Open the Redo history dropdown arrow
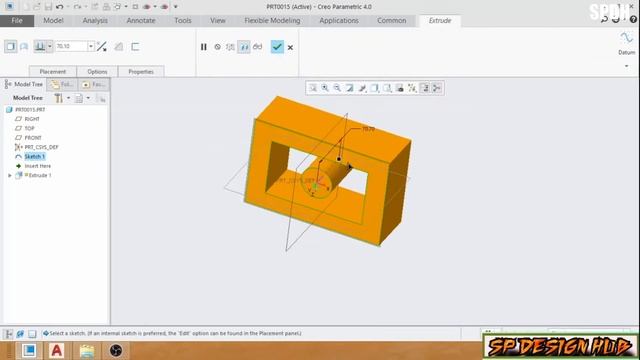 (85, 7)
